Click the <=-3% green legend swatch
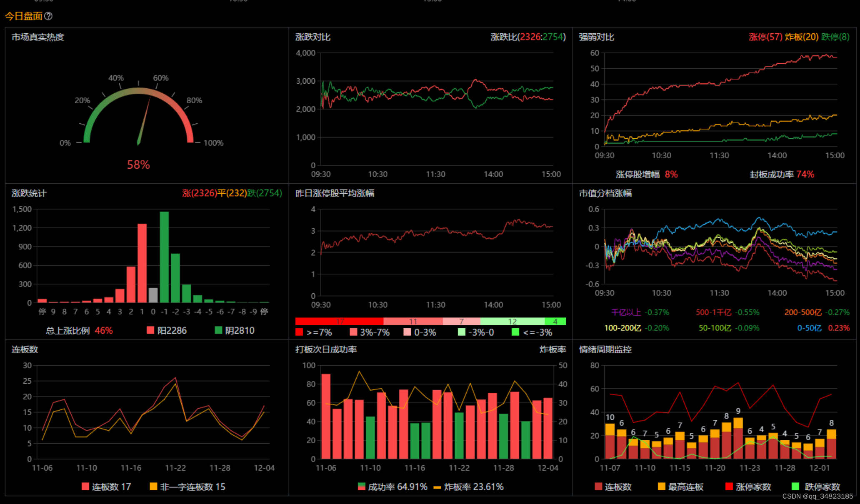This screenshot has height=504, width=860. click(x=515, y=332)
